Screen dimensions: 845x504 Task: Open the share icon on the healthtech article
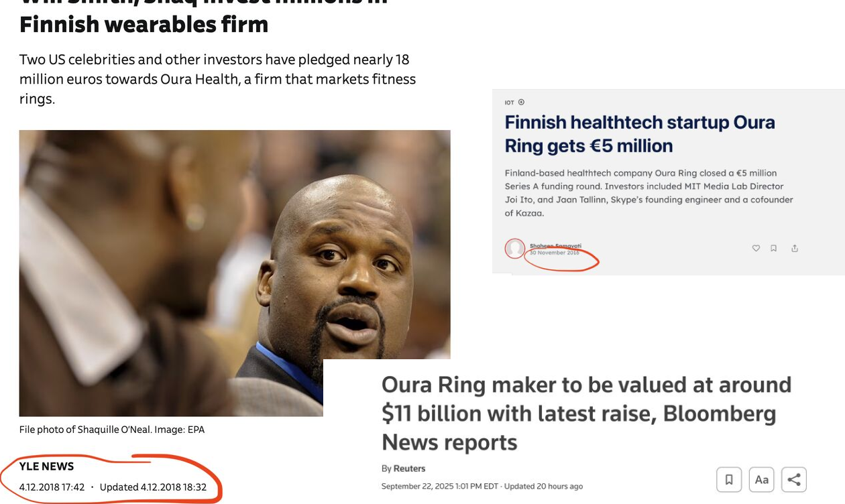[794, 248]
